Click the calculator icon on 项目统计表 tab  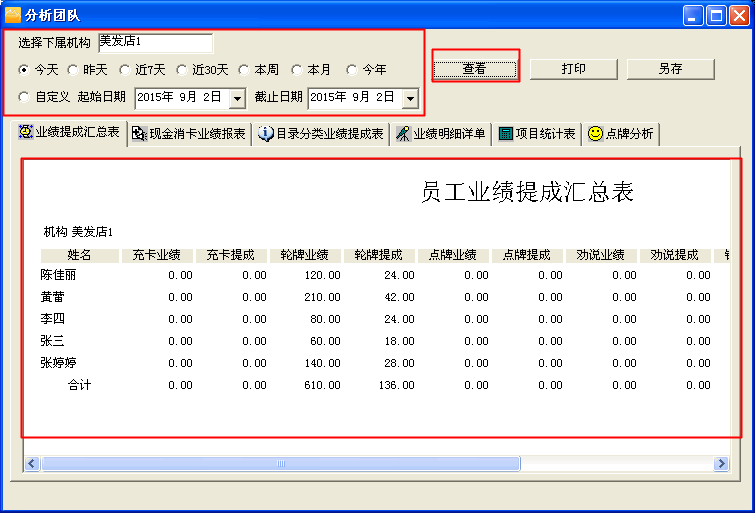tap(506, 133)
